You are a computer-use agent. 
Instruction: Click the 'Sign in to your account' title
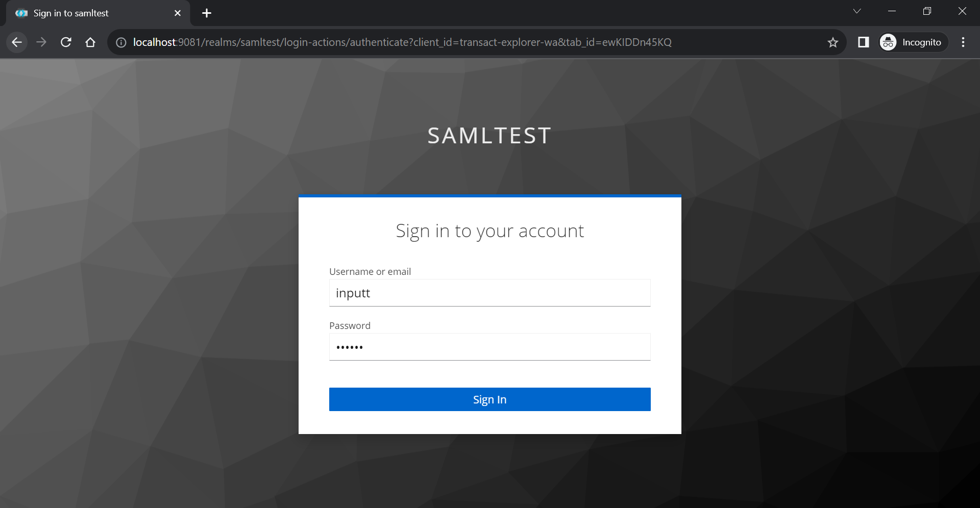click(489, 231)
